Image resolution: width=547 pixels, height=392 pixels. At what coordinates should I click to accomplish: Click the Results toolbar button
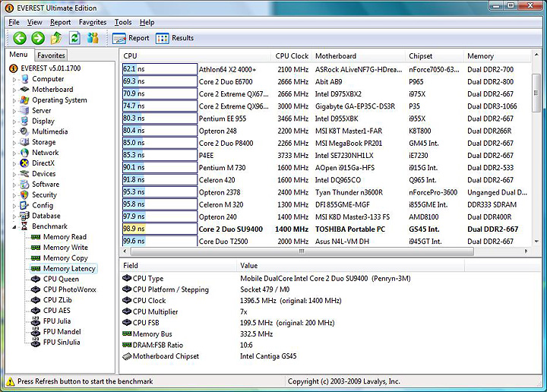[x=175, y=38]
